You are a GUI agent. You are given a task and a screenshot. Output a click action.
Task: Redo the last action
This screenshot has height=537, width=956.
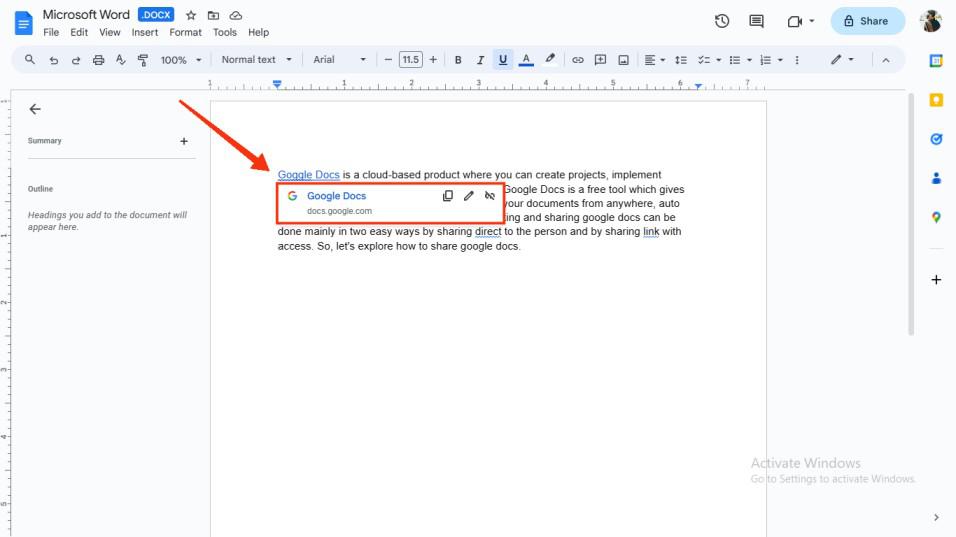(76, 60)
